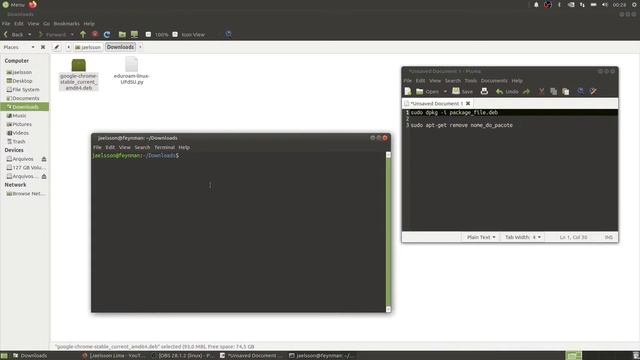
Task: Click the zoom out icon beside 100%
Action: coord(149,35)
